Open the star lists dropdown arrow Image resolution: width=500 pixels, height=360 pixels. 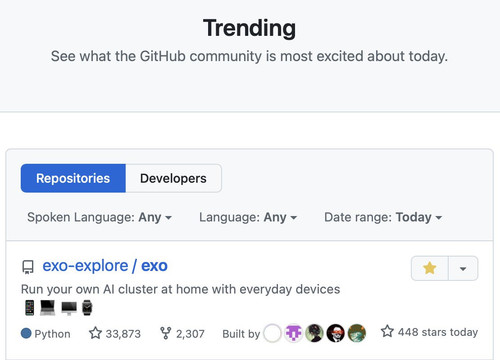pyautogui.click(x=463, y=268)
